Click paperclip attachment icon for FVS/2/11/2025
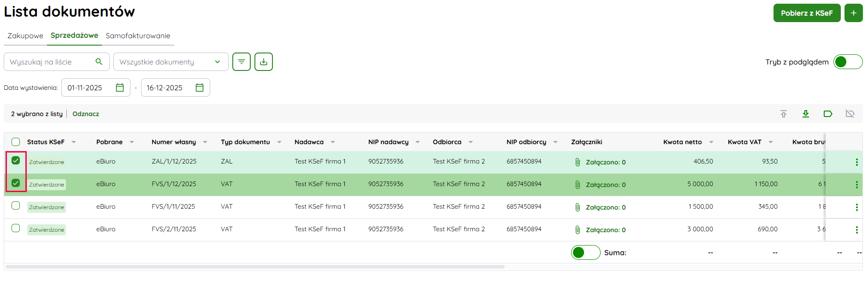The image size is (868, 293). point(578,230)
